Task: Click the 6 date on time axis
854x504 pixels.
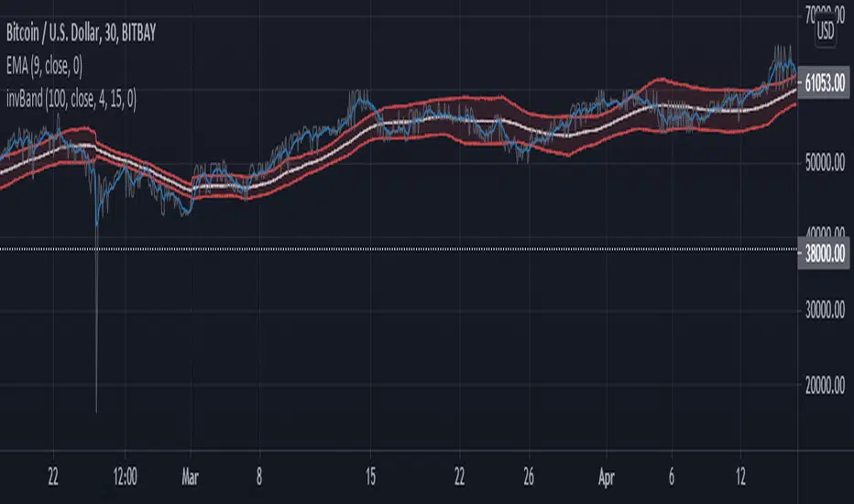Action: point(673,477)
